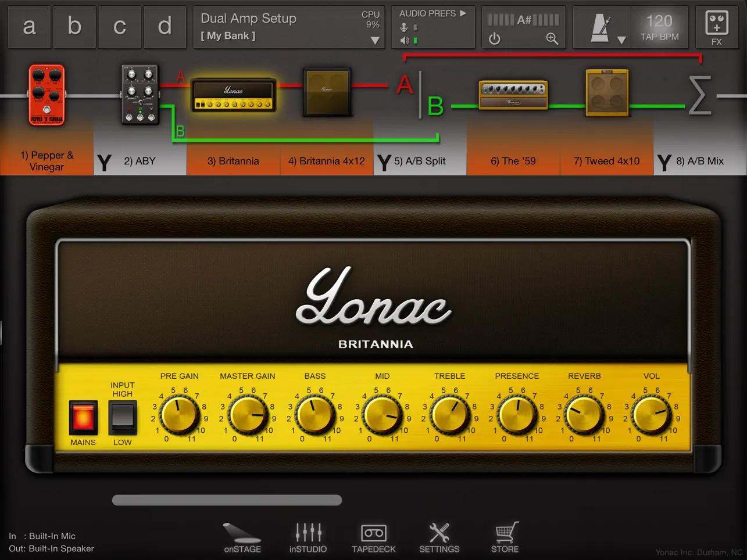Click the red A split letter
The width and height of the screenshot is (747, 560).
tap(405, 85)
